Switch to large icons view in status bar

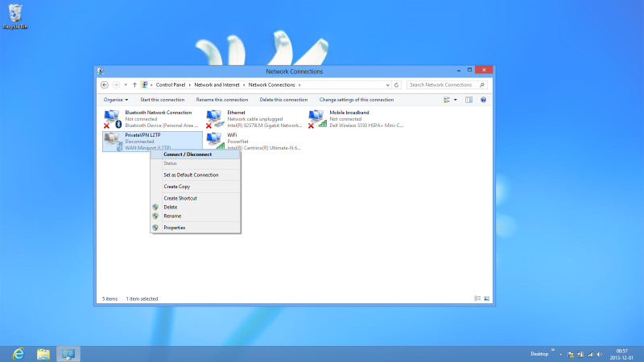tap(487, 298)
